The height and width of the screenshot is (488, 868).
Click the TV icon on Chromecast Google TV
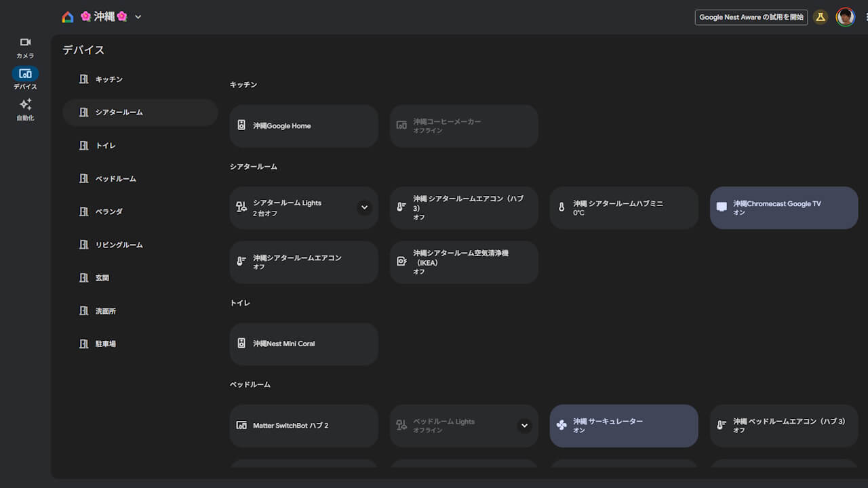722,207
